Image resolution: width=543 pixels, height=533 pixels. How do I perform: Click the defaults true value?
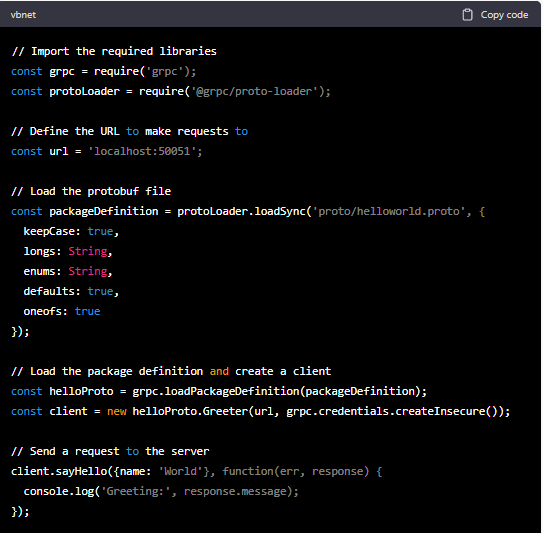click(x=100, y=291)
